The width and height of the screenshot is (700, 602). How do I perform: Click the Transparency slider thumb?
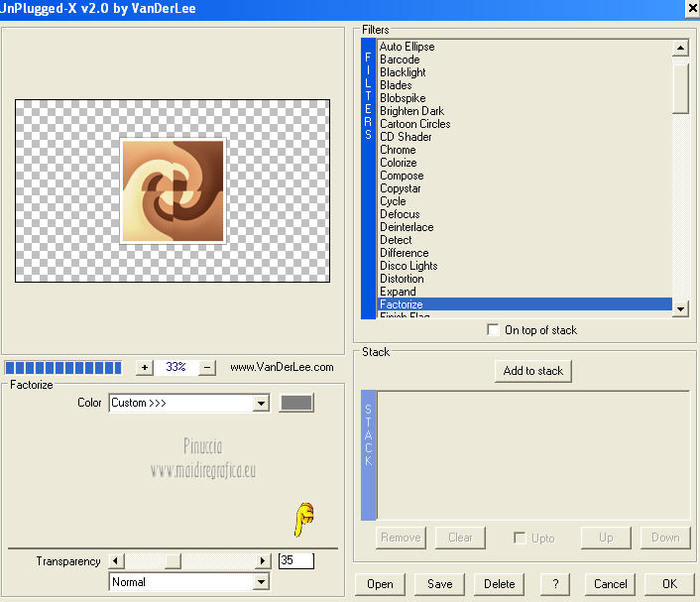tap(173, 561)
